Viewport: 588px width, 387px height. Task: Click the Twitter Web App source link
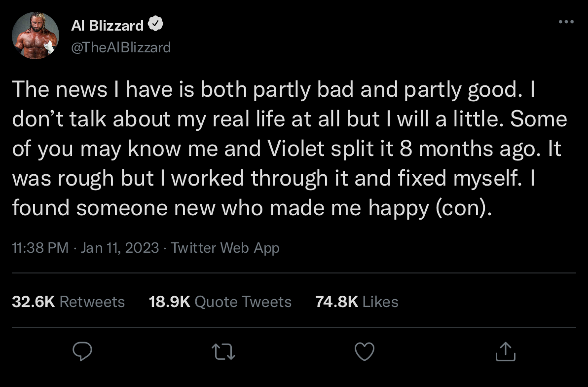225,247
